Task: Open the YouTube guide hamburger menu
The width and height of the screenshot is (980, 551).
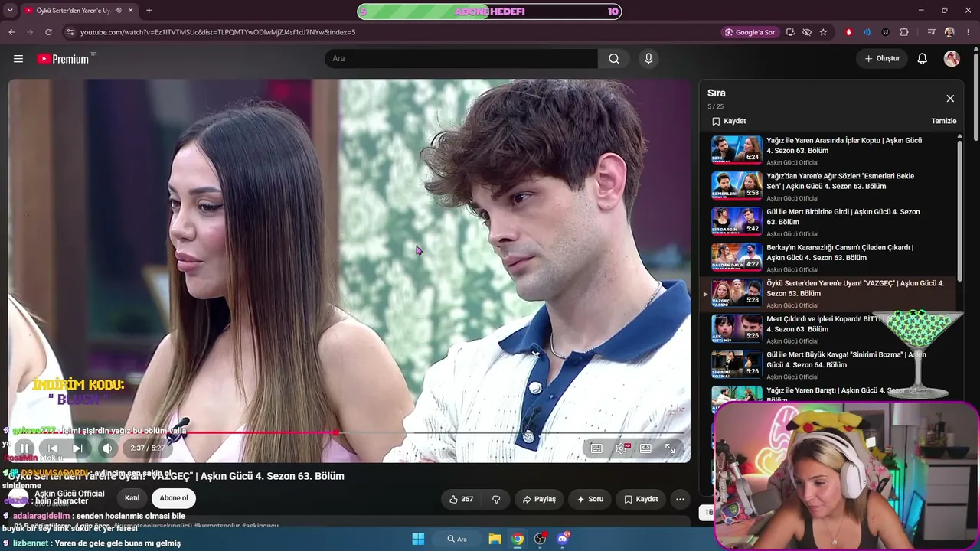Action: pyautogui.click(x=18, y=59)
